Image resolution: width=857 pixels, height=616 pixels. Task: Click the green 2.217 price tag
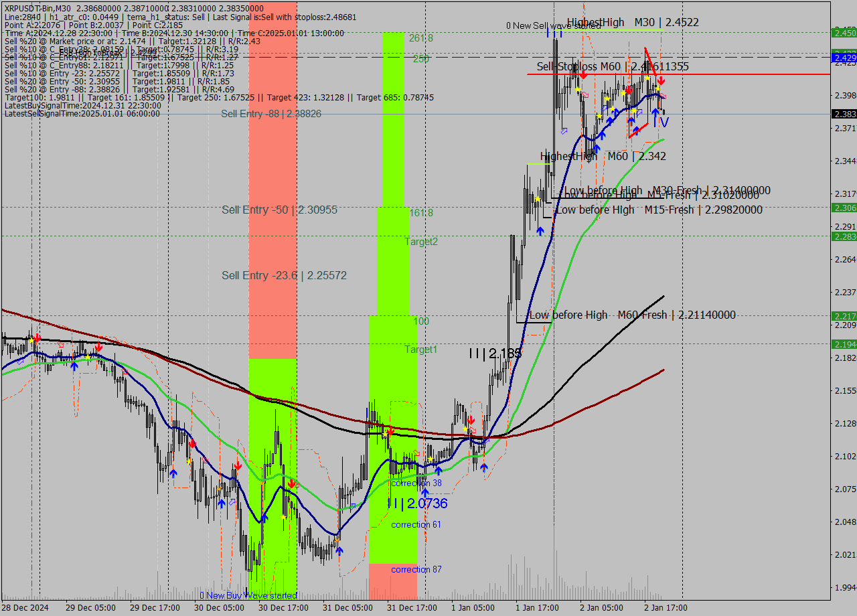tap(844, 316)
